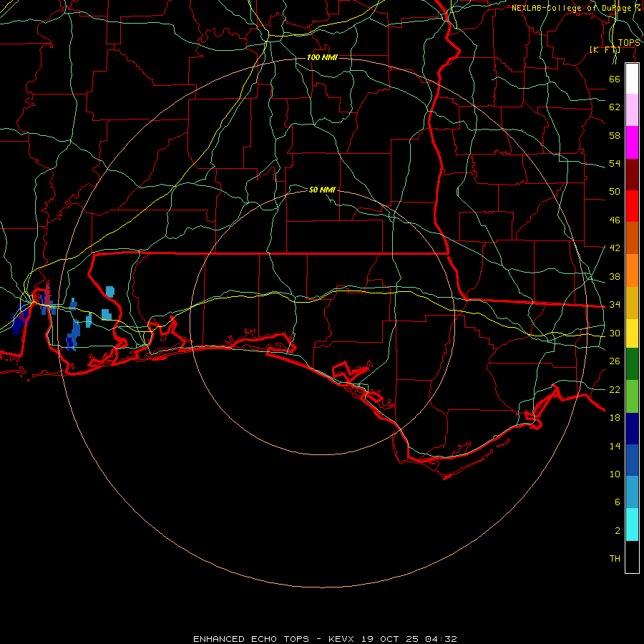The image size is (644, 644).
Task: Click the navy blue legend swatch
Action: click(632, 429)
